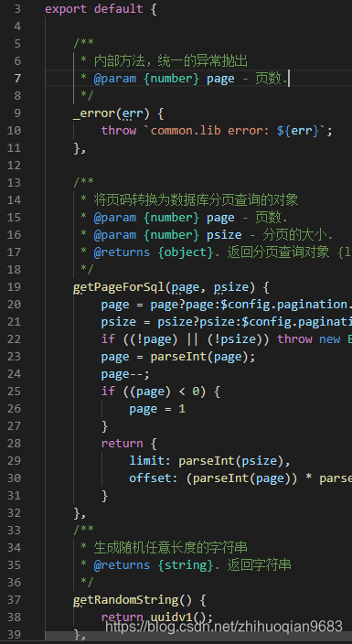352x644 pixels.
Task: Click '分页的大小.' comment text on line 16
Action: pos(297,234)
